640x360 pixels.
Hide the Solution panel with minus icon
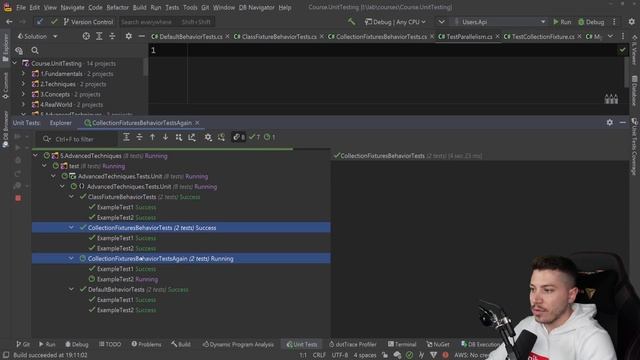click(x=141, y=36)
